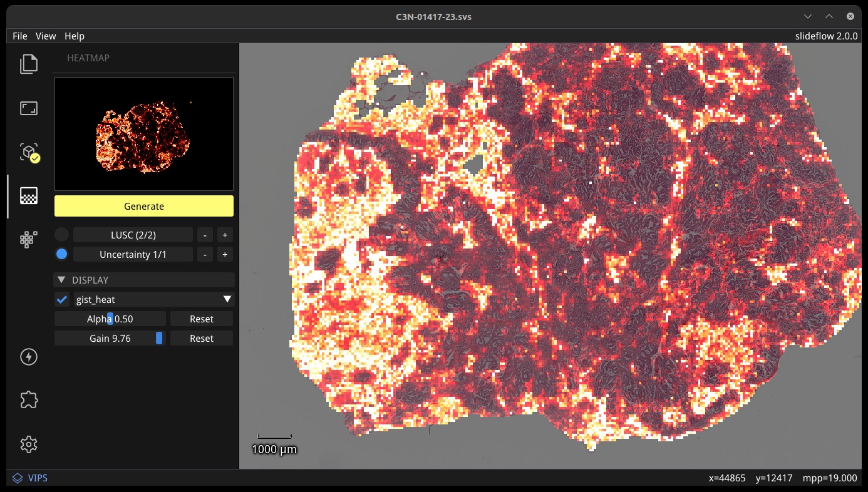Open the Mosaic map grid icon
Image resolution: width=868 pixels, height=492 pixels.
pyautogui.click(x=28, y=239)
